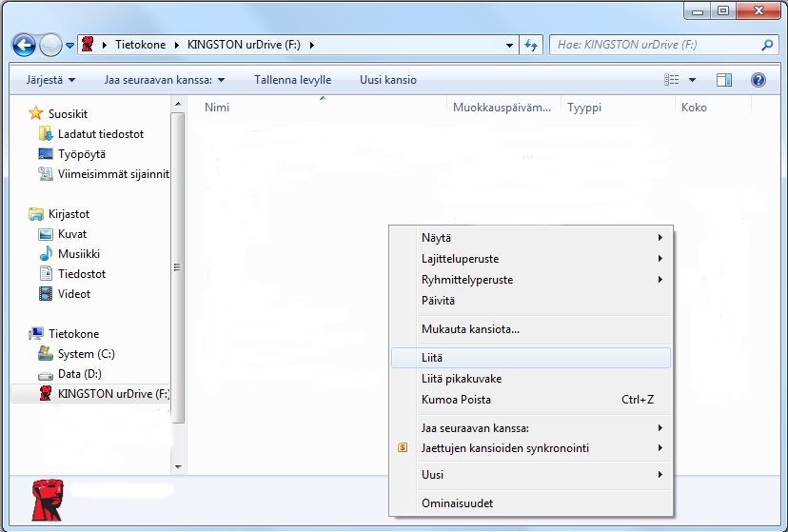Click the navigation pane scrollbar thumb
This screenshot has width=788, height=532.
pos(177,267)
